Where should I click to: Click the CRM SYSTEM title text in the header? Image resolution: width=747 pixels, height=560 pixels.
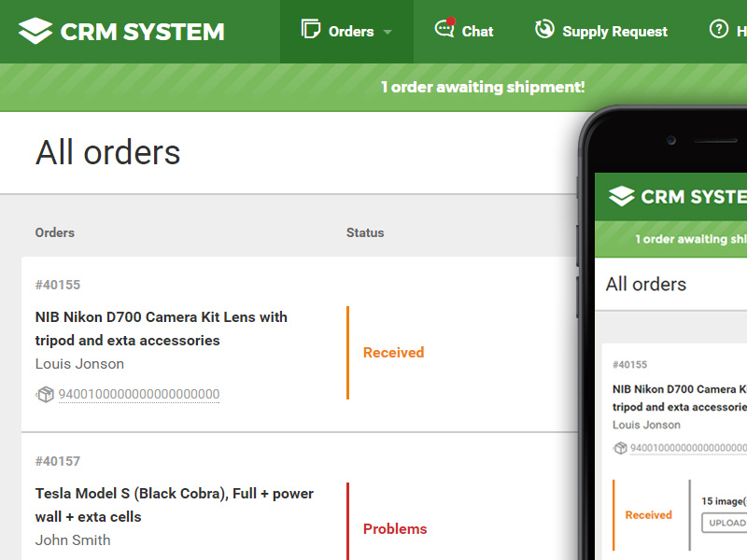(x=142, y=32)
